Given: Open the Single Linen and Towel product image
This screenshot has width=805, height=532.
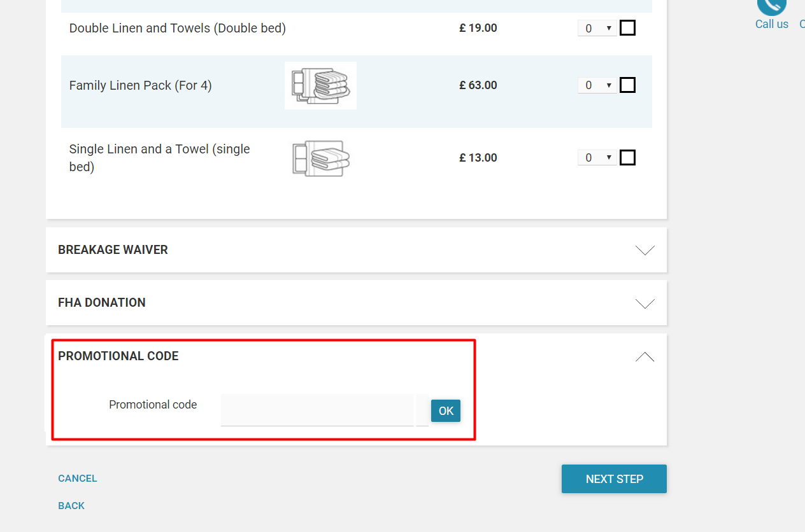Looking at the screenshot, I should click(x=320, y=157).
